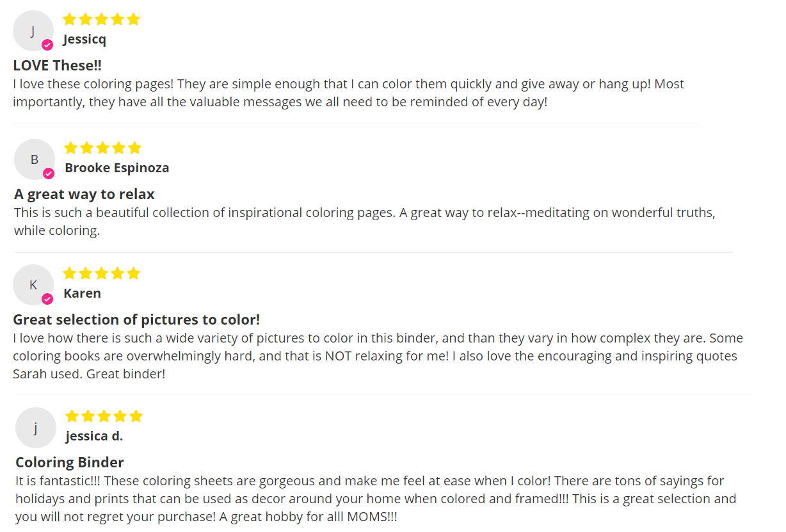The height and width of the screenshot is (532, 786).
Task: Click Jessicq's avatar circle with letter J
Action: [33, 31]
